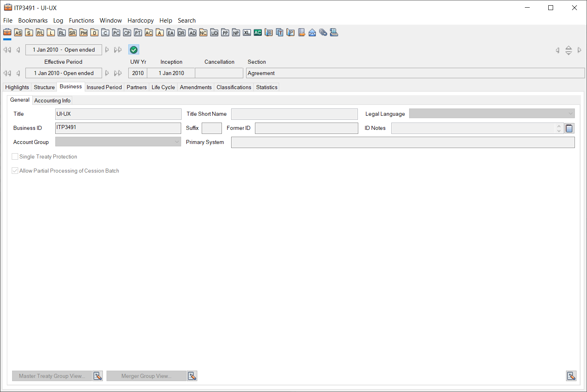
Task: Click the Merger Group View button
Action: pos(146,376)
